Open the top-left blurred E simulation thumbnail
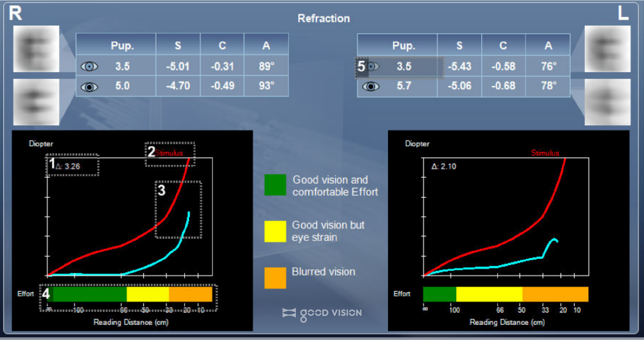Screen dimensions: 644x340 pyautogui.click(x=36, y=49)
